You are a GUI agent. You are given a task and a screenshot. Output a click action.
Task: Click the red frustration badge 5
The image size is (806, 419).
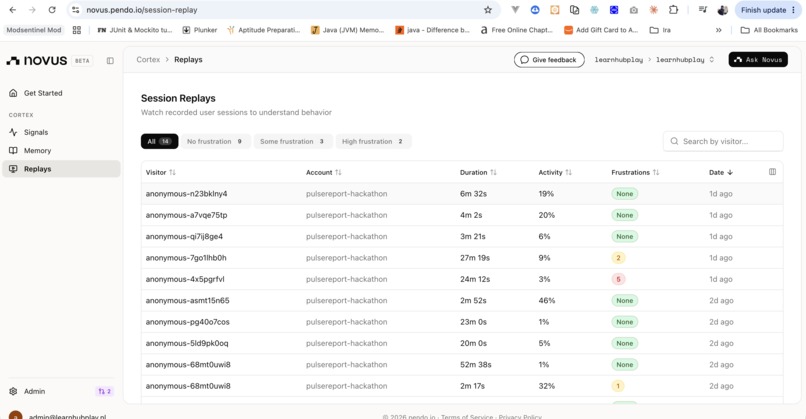pos(618,279)
